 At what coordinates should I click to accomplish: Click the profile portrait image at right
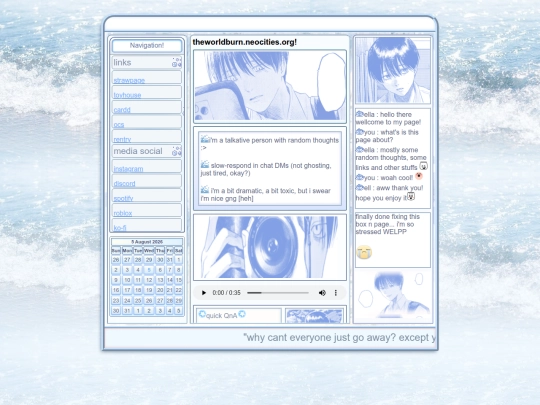click(393, 70)
